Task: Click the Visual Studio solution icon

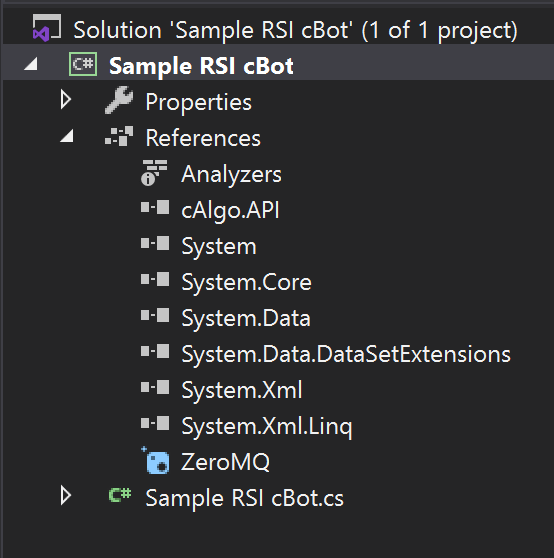Action: pyautogui.click(x=47, y=28)
